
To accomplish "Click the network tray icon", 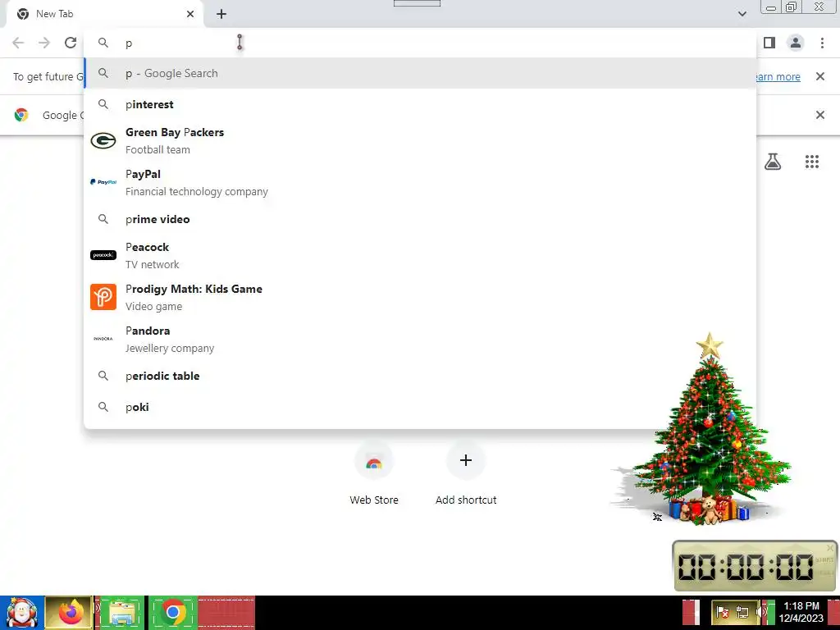I will coord(742,612).
